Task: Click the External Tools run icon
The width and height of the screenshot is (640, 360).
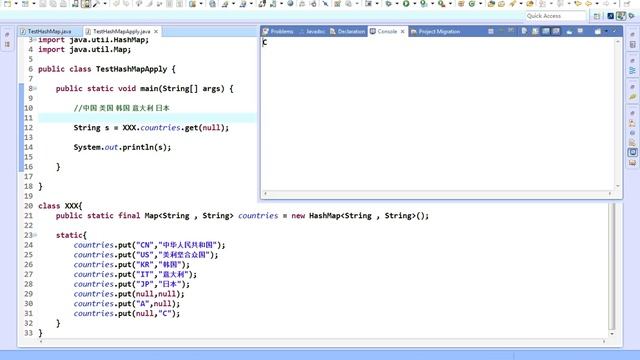Action: 441,4
